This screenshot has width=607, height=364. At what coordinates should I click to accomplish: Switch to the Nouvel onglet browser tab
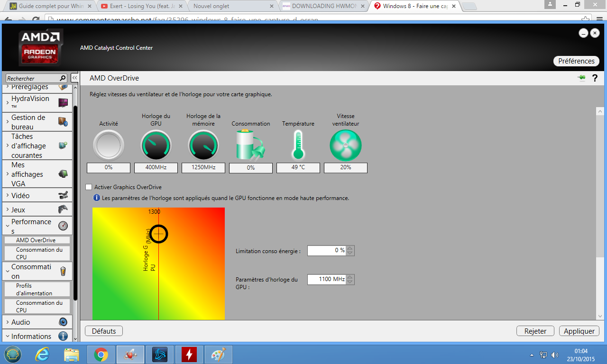(x=233, y=6)
